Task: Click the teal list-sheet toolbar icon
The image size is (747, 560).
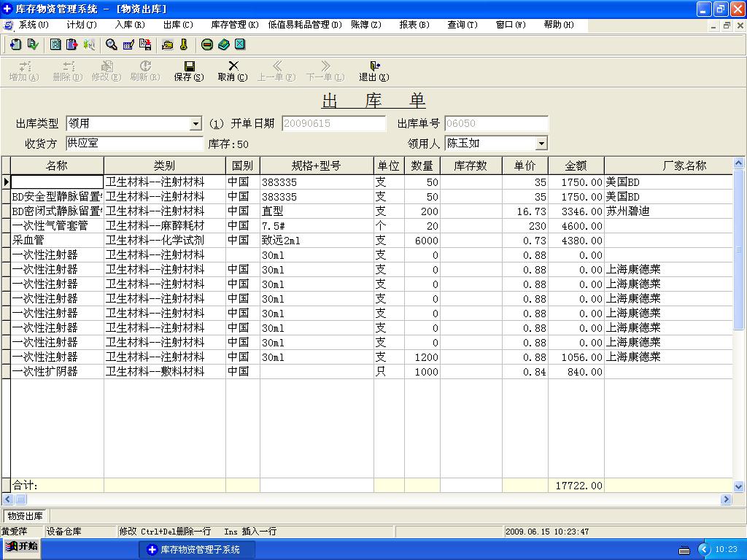Action: (x=55, y=44)
